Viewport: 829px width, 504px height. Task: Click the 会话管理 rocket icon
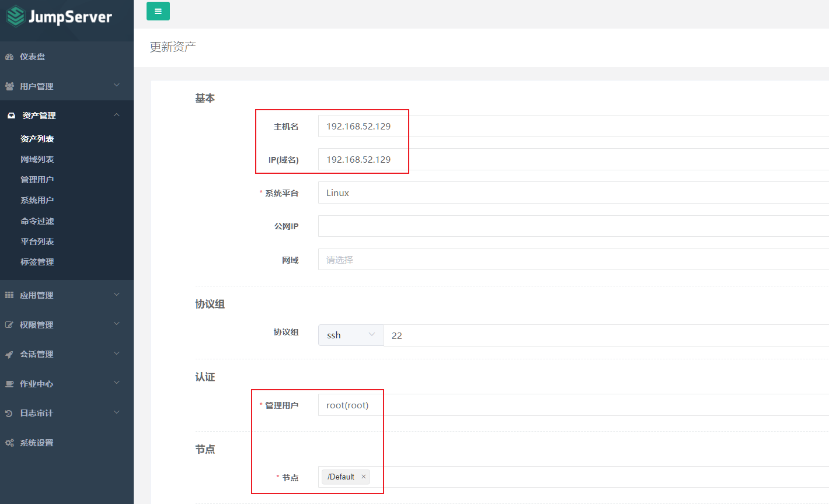9,354
